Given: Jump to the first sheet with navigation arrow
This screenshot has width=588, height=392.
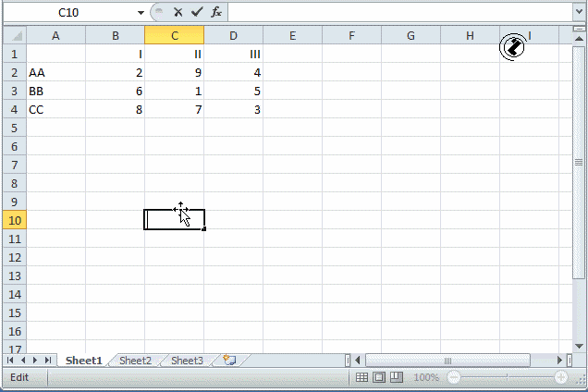Looking at the screenshot, I should click(11, 361).
